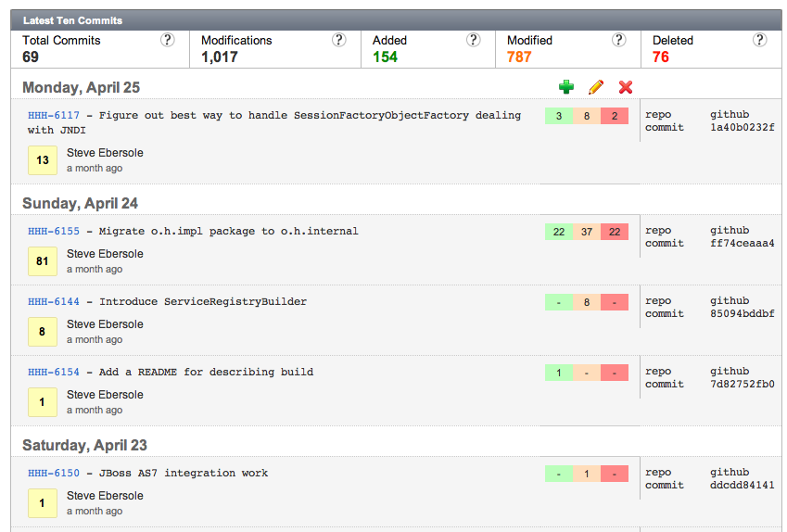The width and height of the screenshot is (787, 532).
Task: Click help icon next to Added
Action: (473, 40)
